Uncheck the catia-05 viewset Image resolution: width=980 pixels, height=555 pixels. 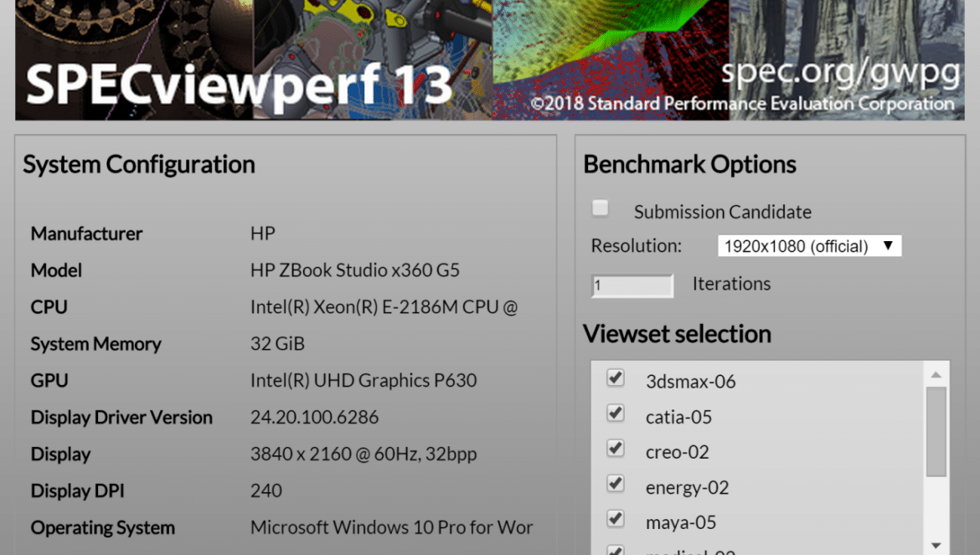click(615, 413)
